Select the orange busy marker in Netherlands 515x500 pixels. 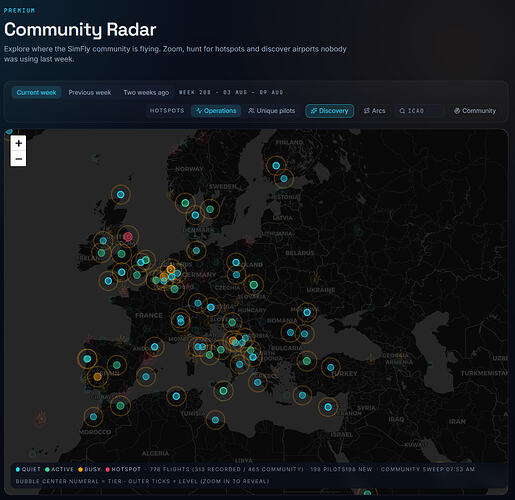[171, 269]
